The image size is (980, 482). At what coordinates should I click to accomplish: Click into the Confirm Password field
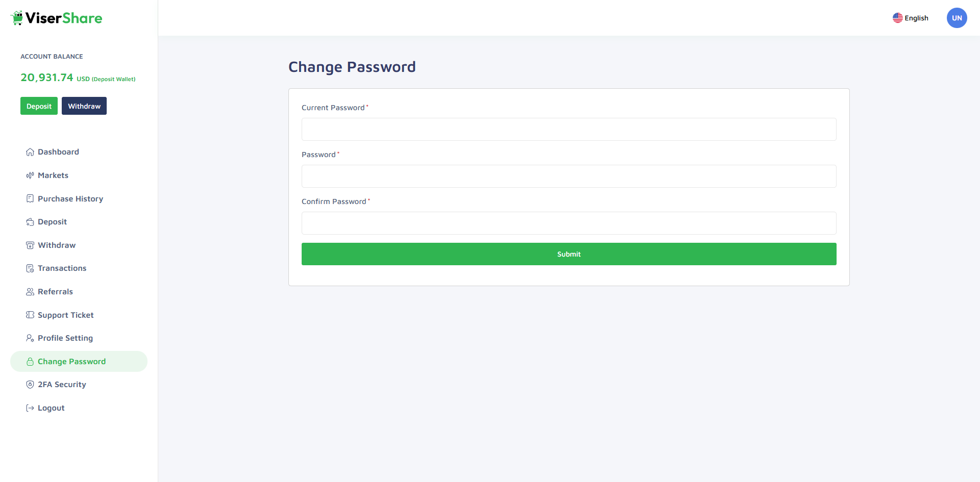tap(569, 223)
